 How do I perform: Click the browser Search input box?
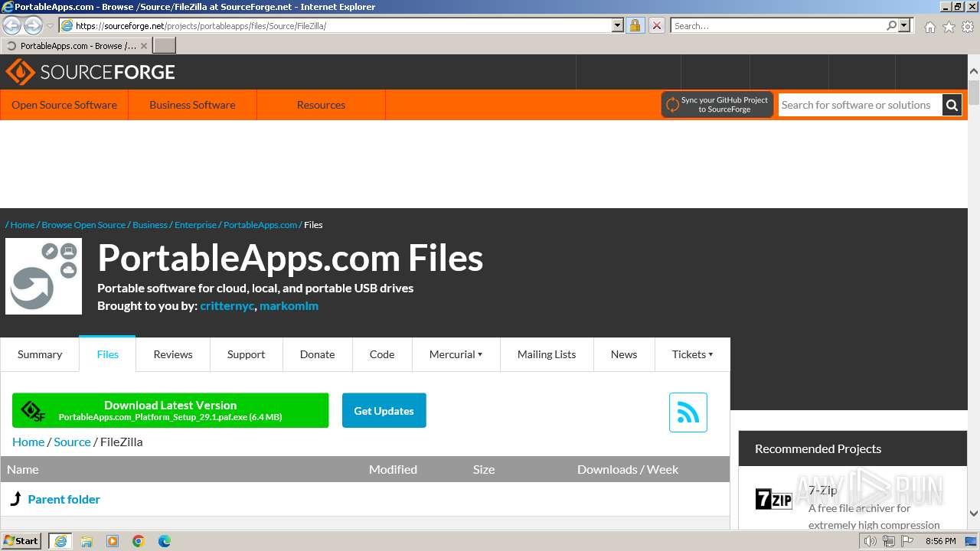778,25
